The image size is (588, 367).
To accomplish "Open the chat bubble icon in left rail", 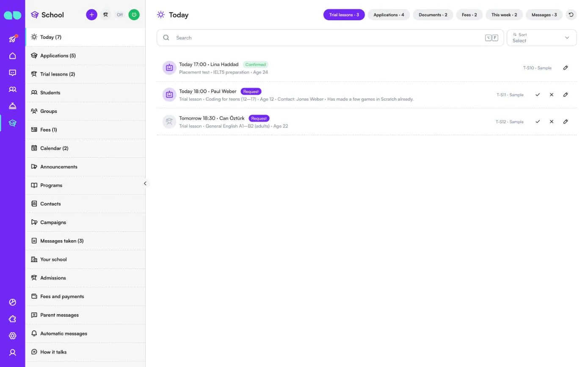I will [x=13, y=73].
